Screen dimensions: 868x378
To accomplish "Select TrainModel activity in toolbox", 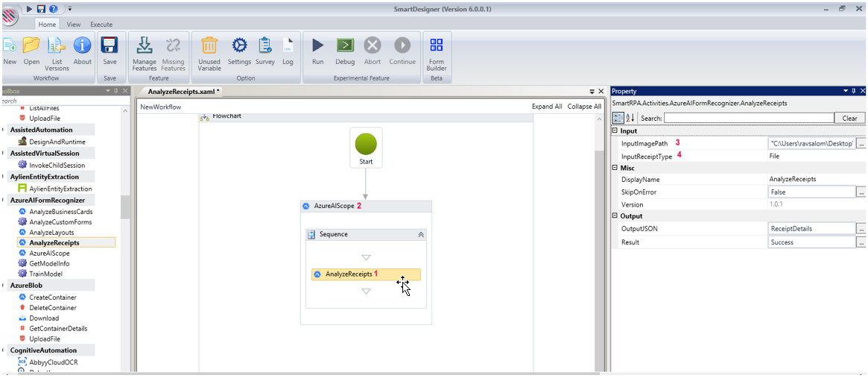I will tap(45, 274).
